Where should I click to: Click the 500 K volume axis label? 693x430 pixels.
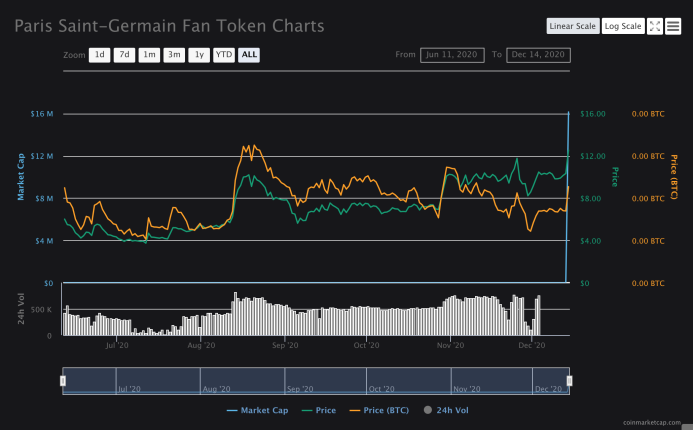41,310
